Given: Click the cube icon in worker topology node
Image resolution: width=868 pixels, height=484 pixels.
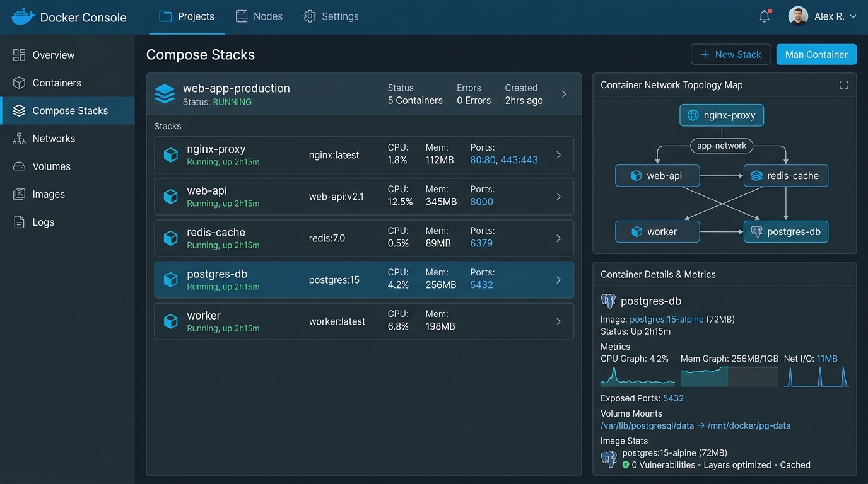Looking at the screenshot, I should point(636,232).
